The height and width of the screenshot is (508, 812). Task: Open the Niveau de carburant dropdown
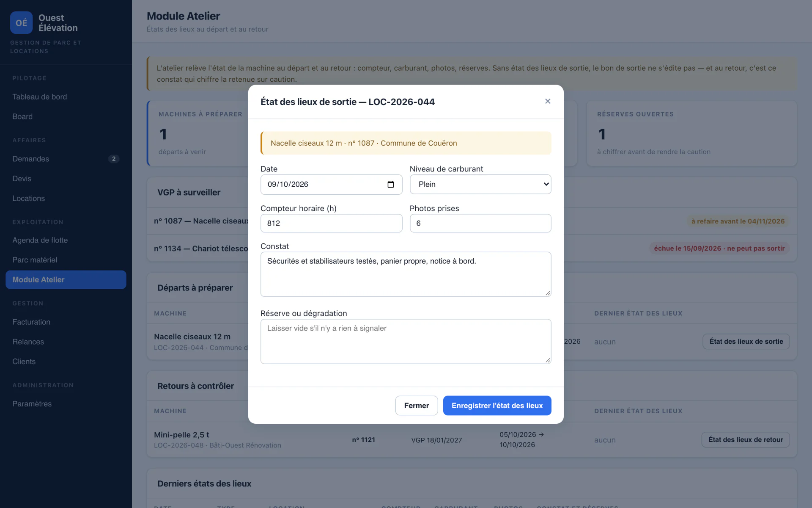[x=480, y=185]
